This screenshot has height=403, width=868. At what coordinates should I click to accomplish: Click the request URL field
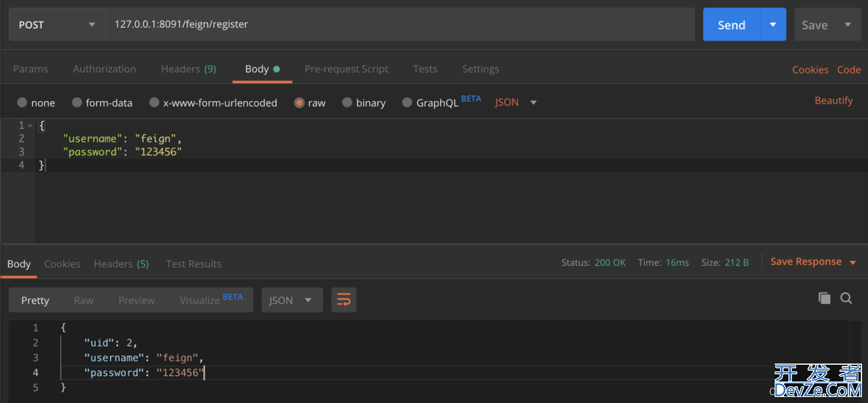(x=400, y=25)
